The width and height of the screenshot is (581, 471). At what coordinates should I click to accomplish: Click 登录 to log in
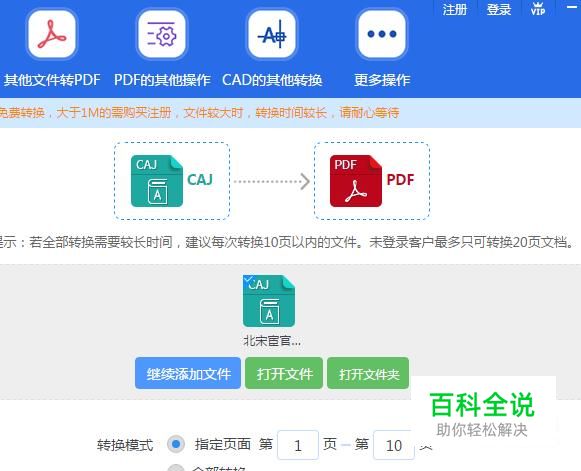[x=499, y=9]
